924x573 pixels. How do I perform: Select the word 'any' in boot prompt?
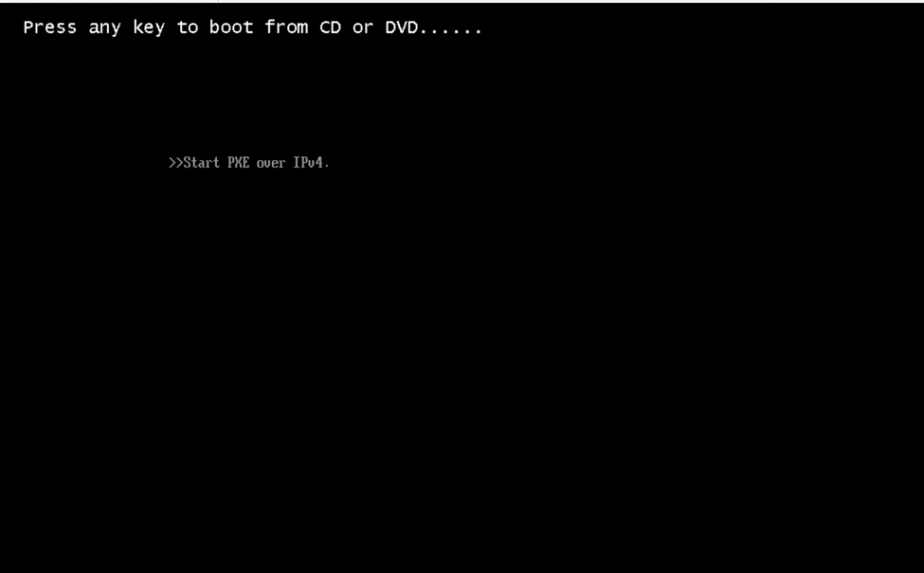point(104,28)
